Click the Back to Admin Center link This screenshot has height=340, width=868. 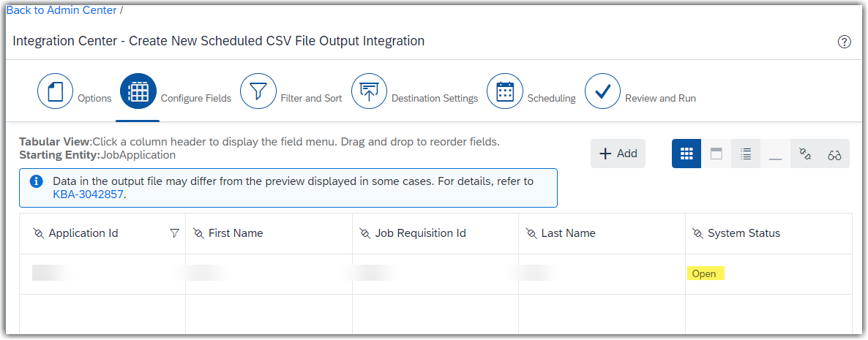click(x=61, y=10)
